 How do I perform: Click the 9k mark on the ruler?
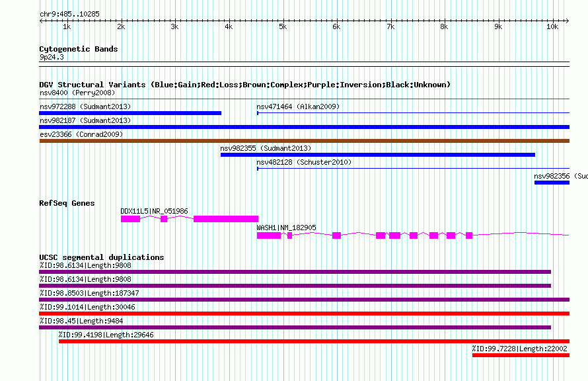coord(498,26)
